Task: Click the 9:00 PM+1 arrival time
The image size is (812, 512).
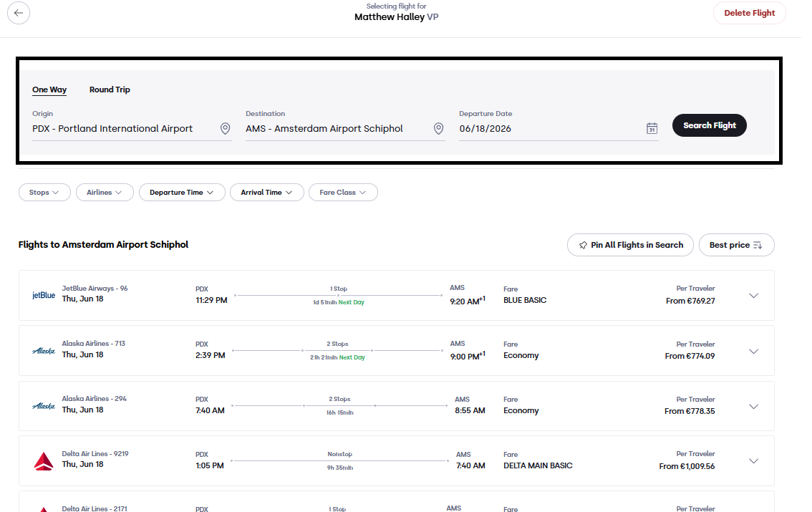Action: click(x=468, y=356)
